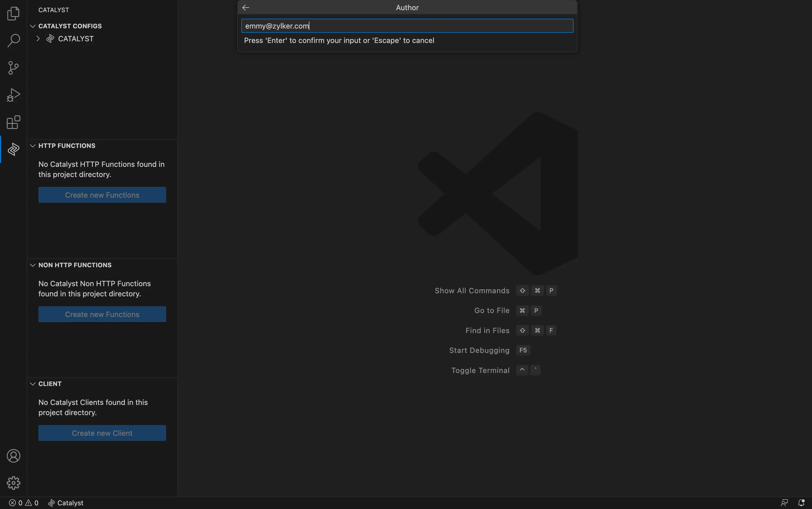Open the Accounts menu icon
Viewport: 812px width, 509px height.
click(14, 456)
